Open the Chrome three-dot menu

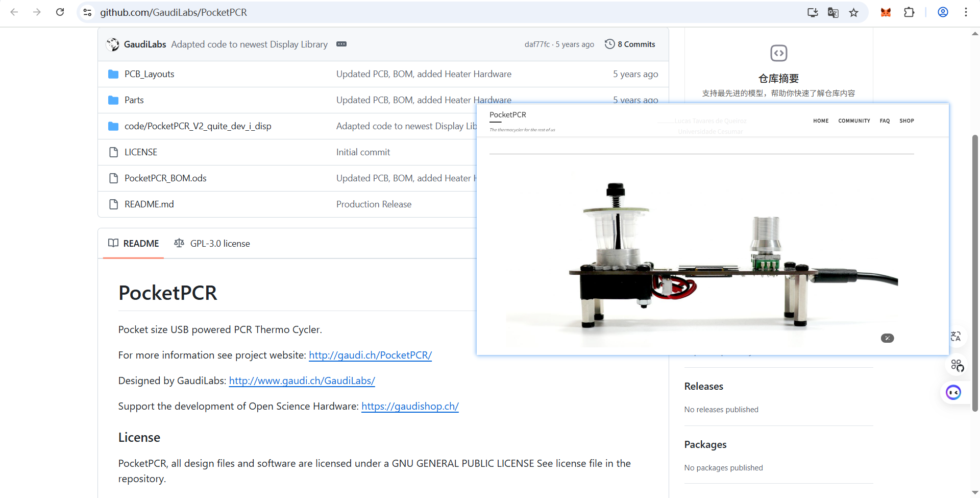point(966,12)
